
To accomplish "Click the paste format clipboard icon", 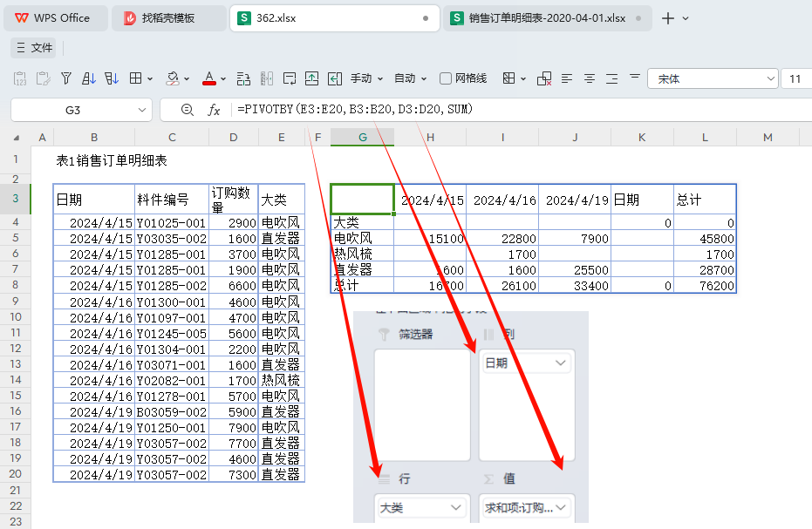I will (x=43, y=78).
